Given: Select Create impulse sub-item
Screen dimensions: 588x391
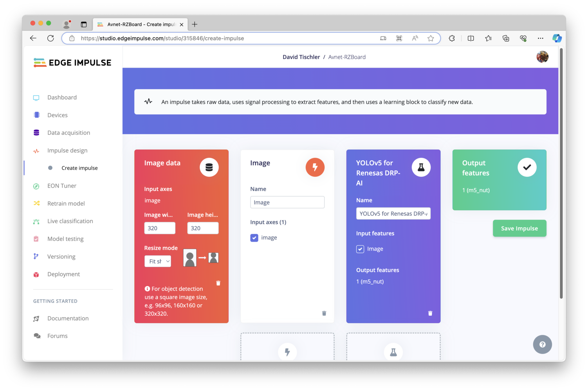Looking at the screenshot, I should [79, 168].
